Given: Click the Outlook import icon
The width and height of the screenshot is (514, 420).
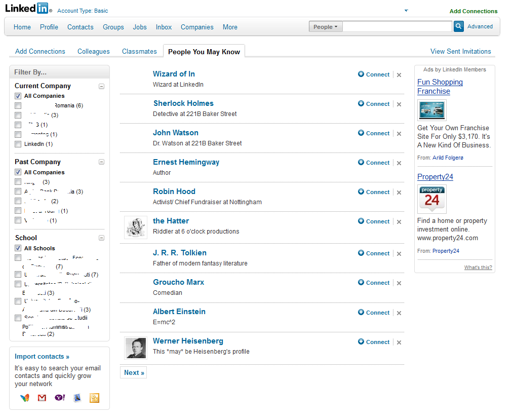Looking at the screenshot, I should 94,398.
